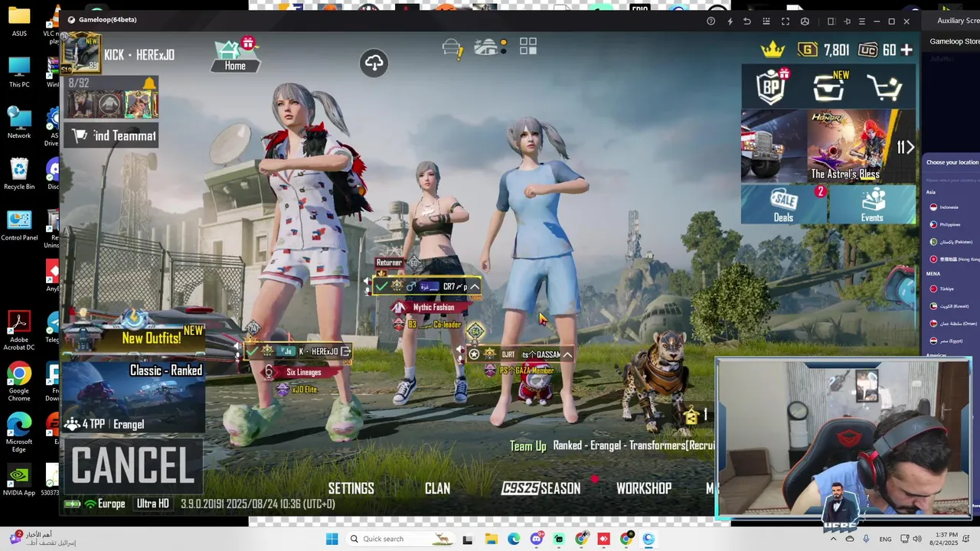Open Recycle Bin desktop icon

19,175
